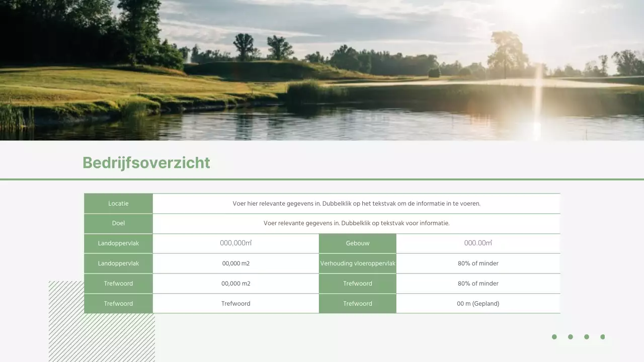Click the Locatie placeholder instruction text
644x362 pixels.
(356, 203)
